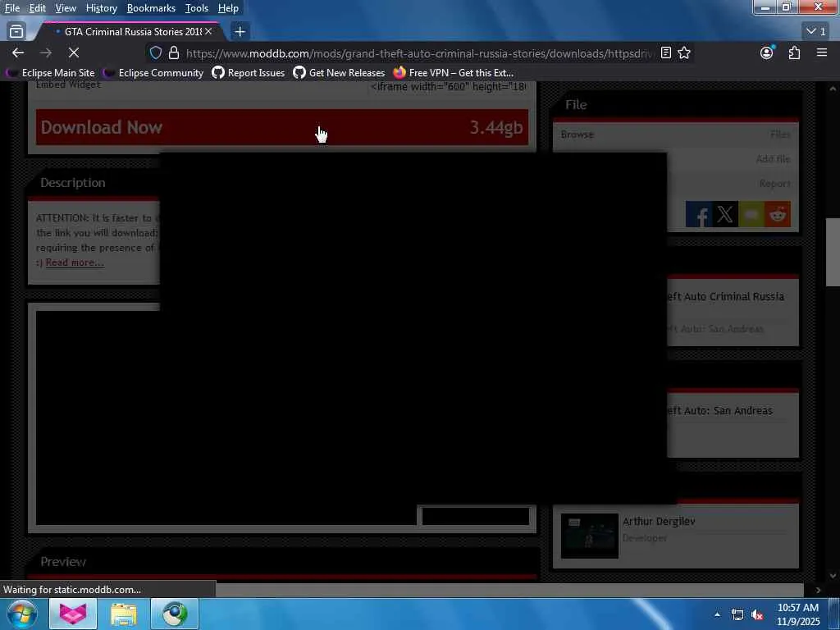This screenshot has height=630, width=840.
Task: Show hidden system tray icons
Action: (717, 614)
